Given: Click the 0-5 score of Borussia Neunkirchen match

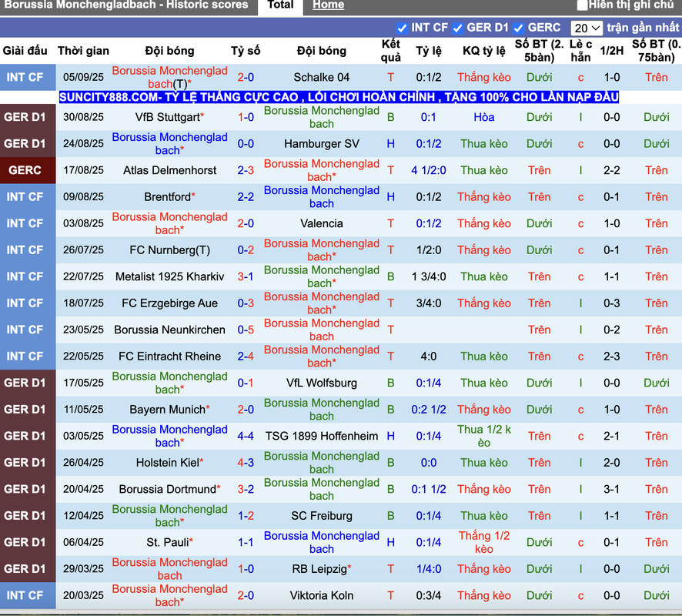Looking at the screenshot, I should pos(246,330).
